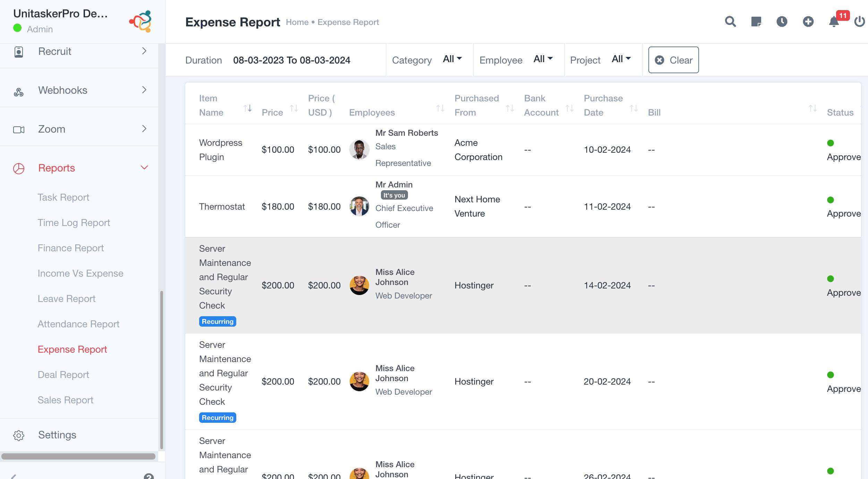This screenshot has width=868, height=479.
Task: Open Mr Sam Roberts employee link
Action: pos(407,133)
